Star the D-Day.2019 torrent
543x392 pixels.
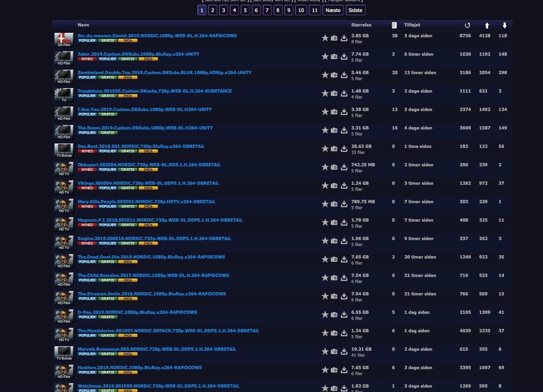tap(325, 315)
